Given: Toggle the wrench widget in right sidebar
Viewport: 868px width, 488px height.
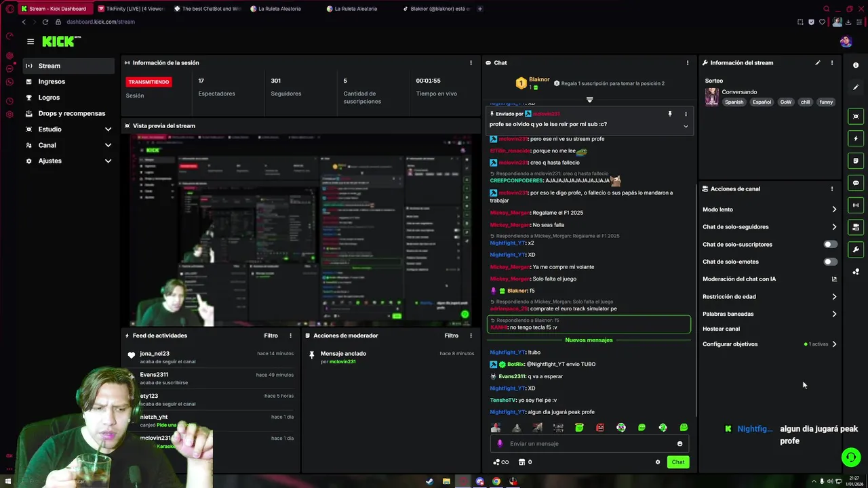Looking at the screenshot, I should tap(856, 249).
